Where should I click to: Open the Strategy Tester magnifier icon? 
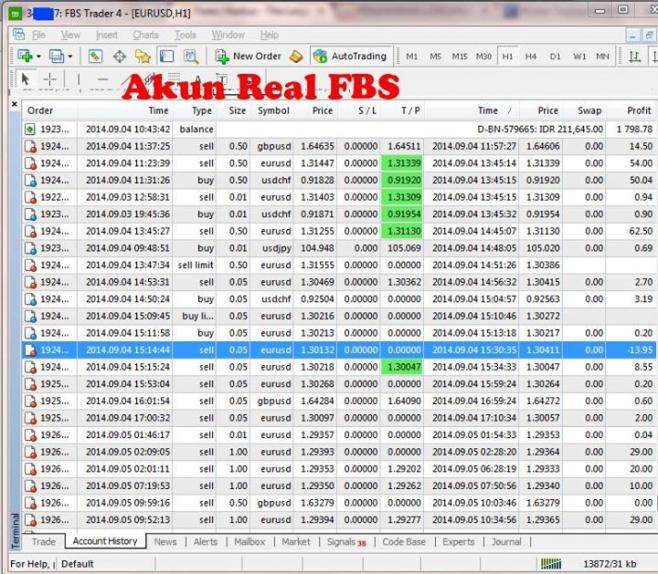[x=191, y=56]
